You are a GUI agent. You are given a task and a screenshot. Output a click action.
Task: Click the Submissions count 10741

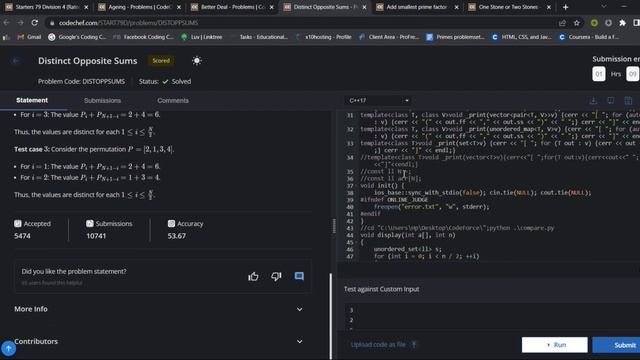(x=96, y=236)
